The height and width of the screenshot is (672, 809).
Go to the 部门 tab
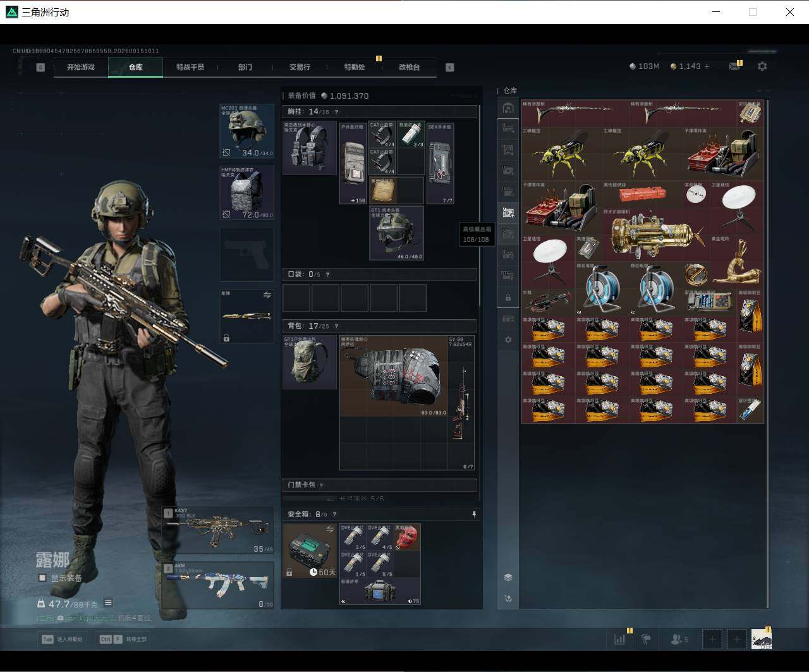pos(245,67)
